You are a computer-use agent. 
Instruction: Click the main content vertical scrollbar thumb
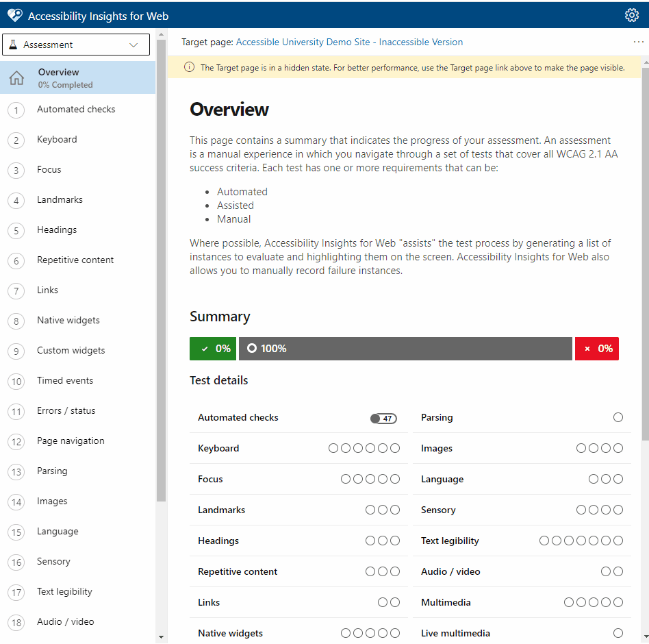coord(646,253)
